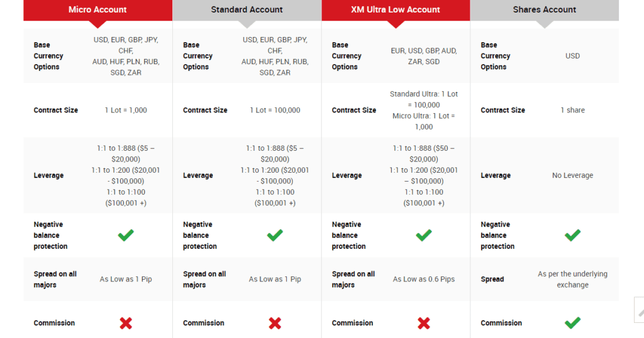
Task: Click 'As Low as 0.6 Pips' spread value
Action: (x=423, y=279)
